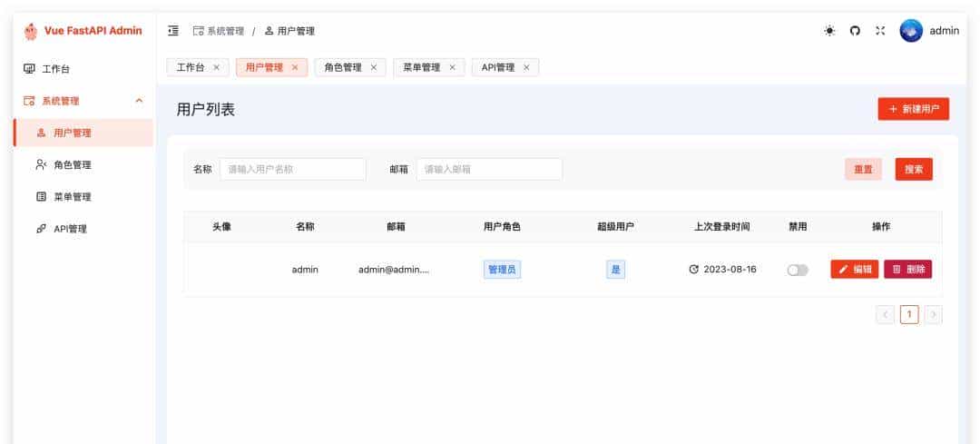
Task: Click the 用户角色 column header
Action: click(x=502, y=227)
